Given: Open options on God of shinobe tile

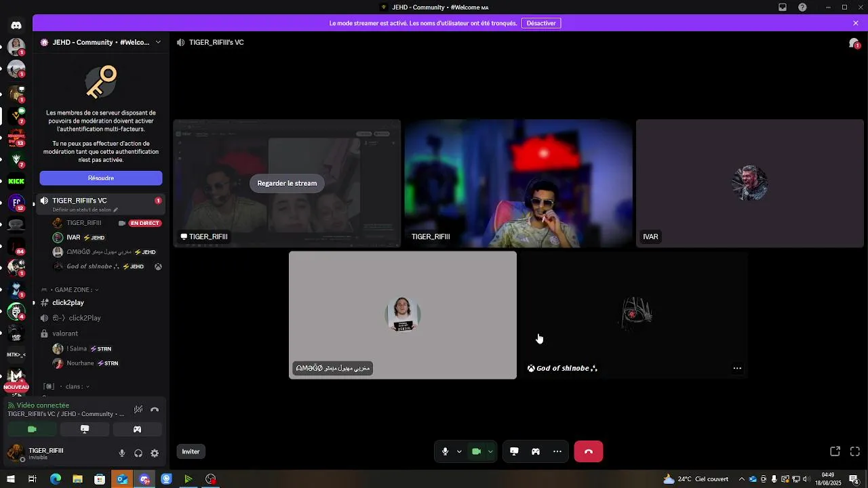Looking at the screenshot, I should [737, 369].
